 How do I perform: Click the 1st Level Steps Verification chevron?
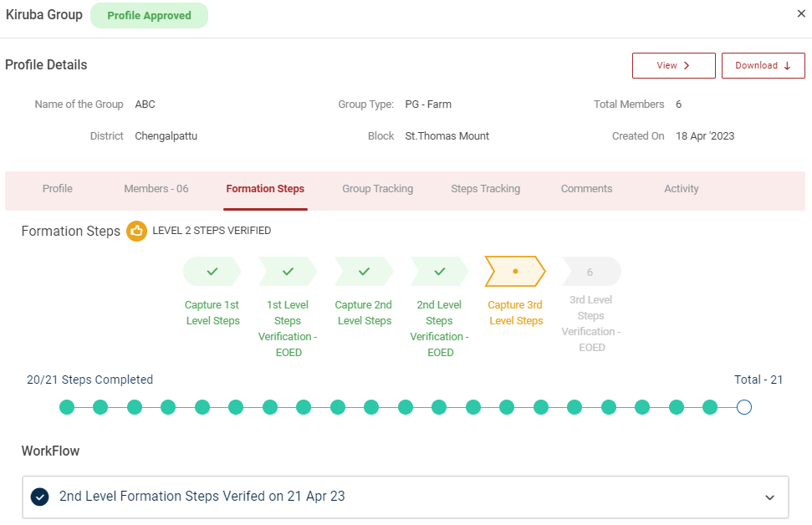(288, 272)
